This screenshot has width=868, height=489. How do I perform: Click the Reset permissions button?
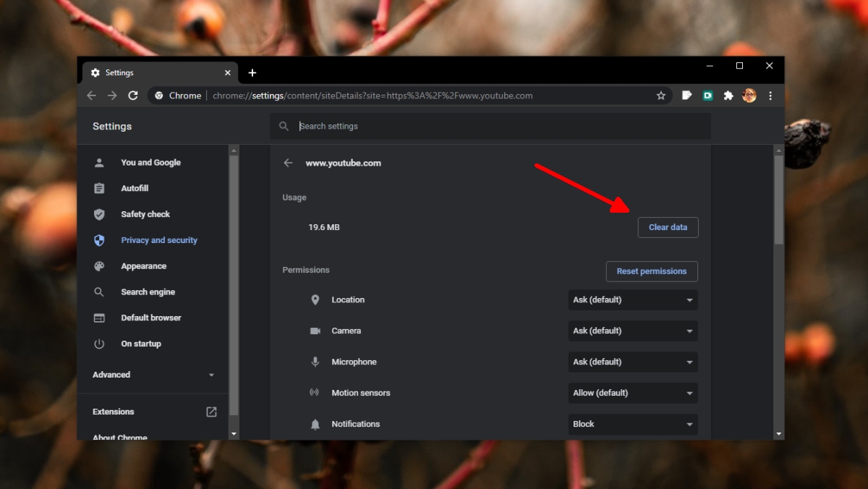pyautogui.click(x=652, y=271)
